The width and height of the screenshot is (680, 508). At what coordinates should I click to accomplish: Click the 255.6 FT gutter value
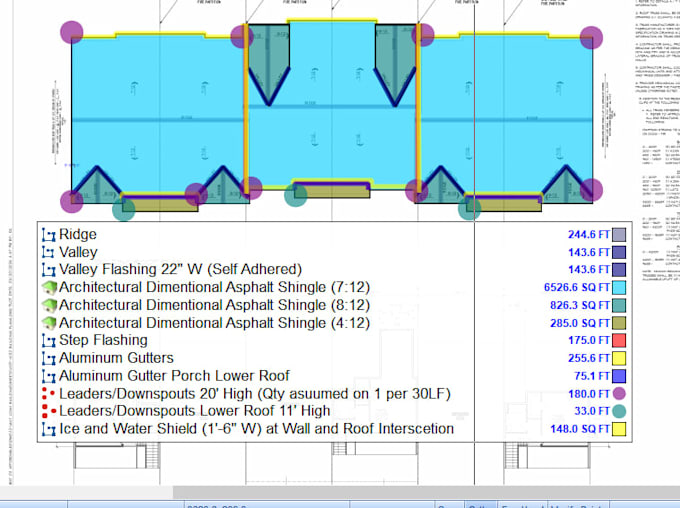tap(588, 358)
